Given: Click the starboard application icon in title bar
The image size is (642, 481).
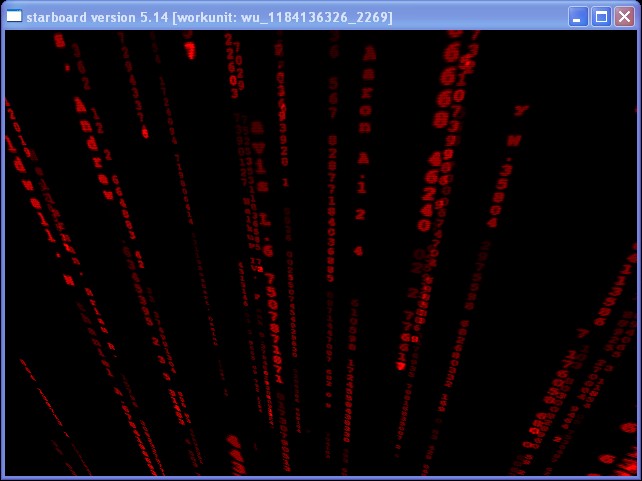Looking at the screenshot, I should (x=14, y=17).
